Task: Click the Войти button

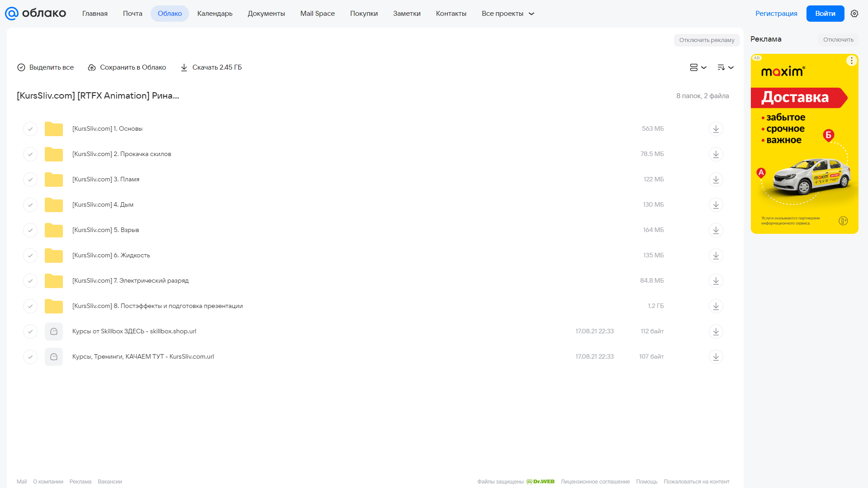Action: pos(825,14)
